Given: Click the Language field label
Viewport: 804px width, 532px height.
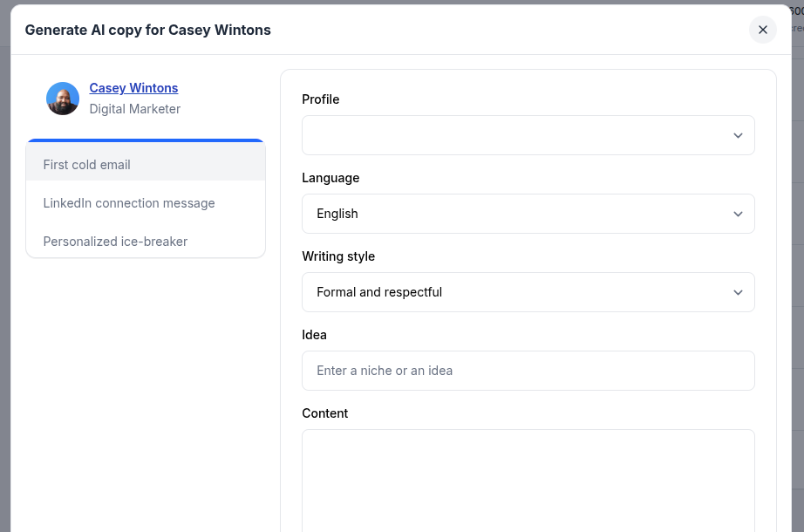Looking at the screenshot, I should pos(330,178).
